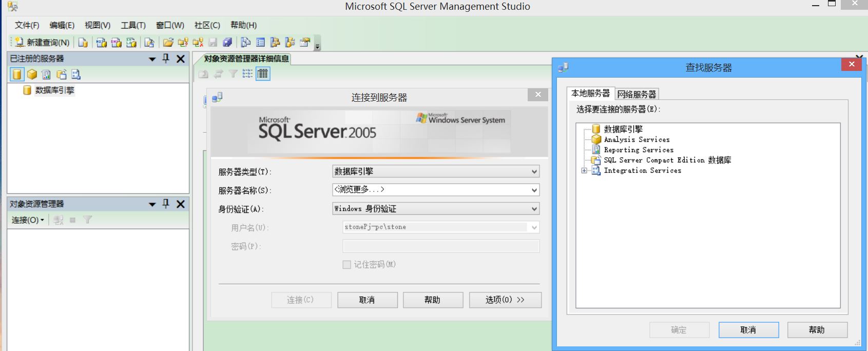Open the 编辑(E) menu
The width and height of the screenshot is (868, 351).
(x=62, y=25)
